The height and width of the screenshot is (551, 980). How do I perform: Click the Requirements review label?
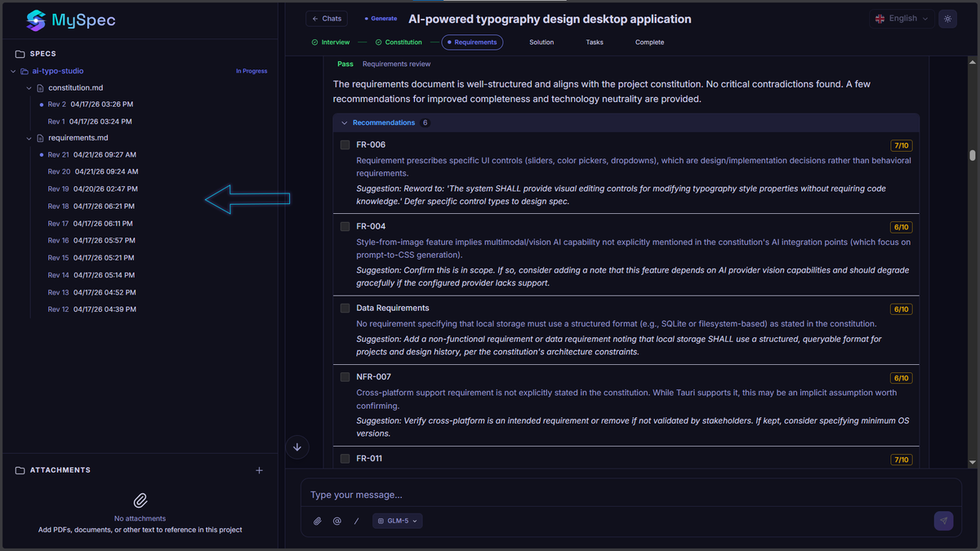(396, 64)
